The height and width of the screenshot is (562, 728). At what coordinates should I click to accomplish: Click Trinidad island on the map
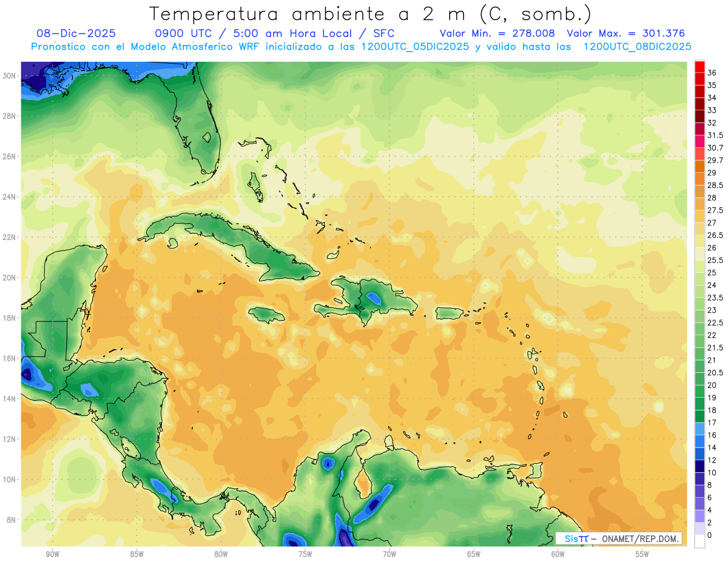click(x=536, y=471)
